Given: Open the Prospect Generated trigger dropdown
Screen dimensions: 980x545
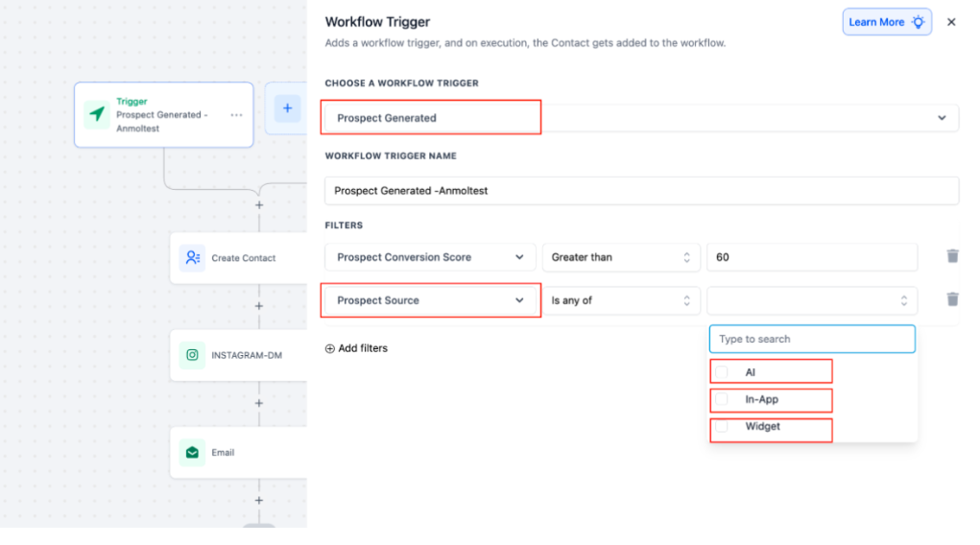Looking at the screenshot, I should click(641, 118).
